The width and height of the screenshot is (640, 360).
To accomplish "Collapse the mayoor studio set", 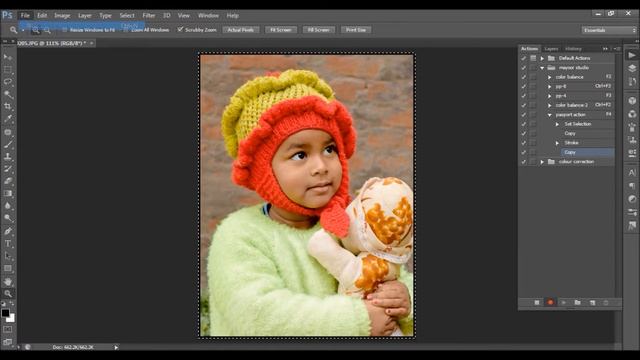I will click(542, 68).
